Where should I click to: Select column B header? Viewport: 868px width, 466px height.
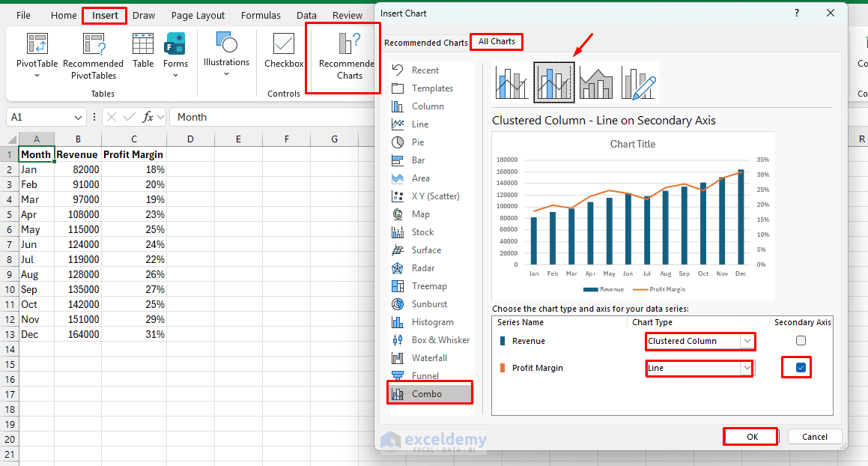coord(77,139)
